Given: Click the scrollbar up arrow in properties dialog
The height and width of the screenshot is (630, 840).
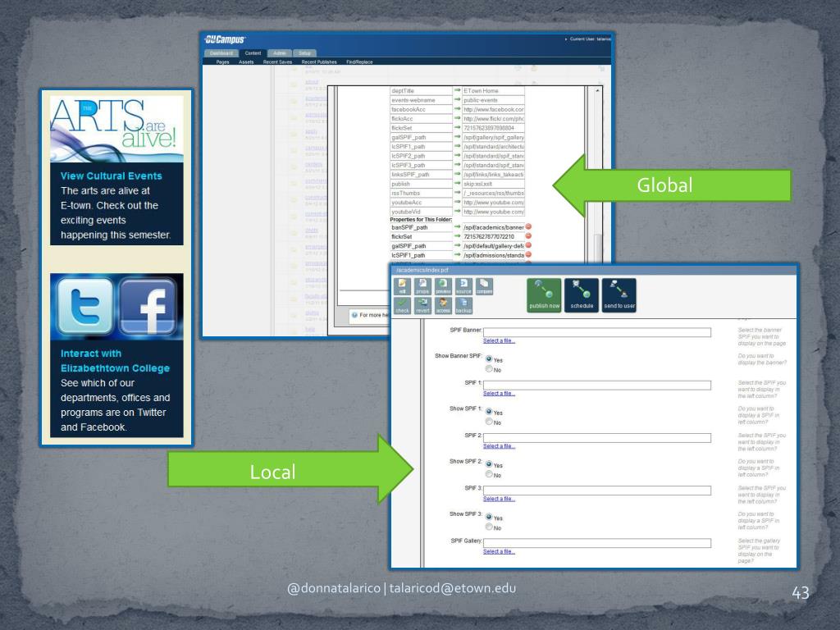Looking at the screenshot, I should [597, 90].
